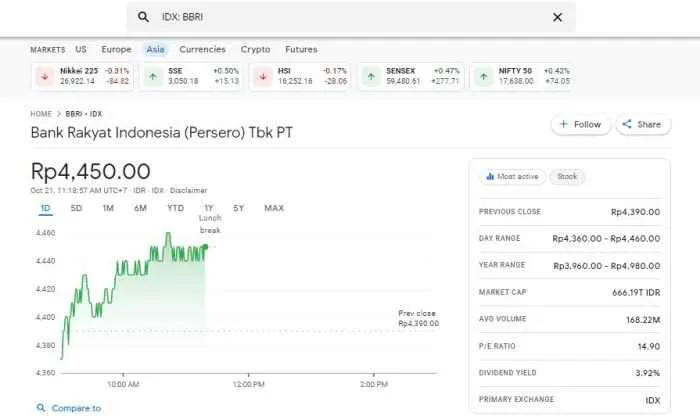Click the plus icon on Follow
The height and width of the screenshot is (416, 700).
(x=563, y=124)
